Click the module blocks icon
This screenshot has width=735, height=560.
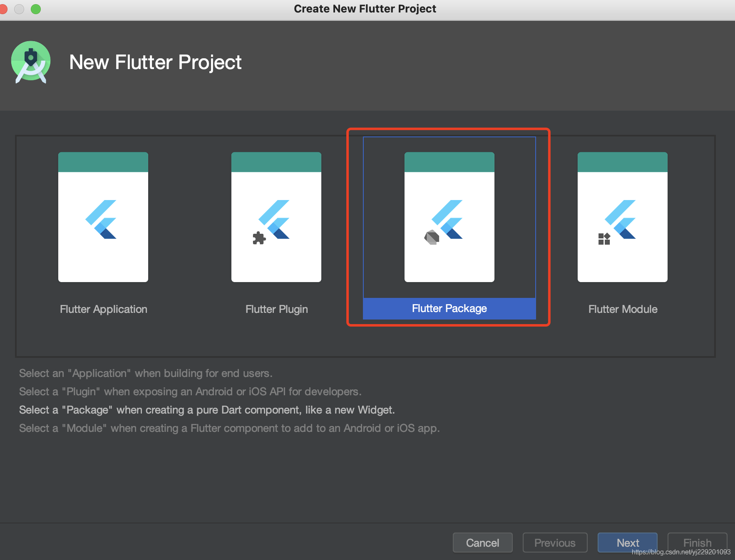point(604,239)
